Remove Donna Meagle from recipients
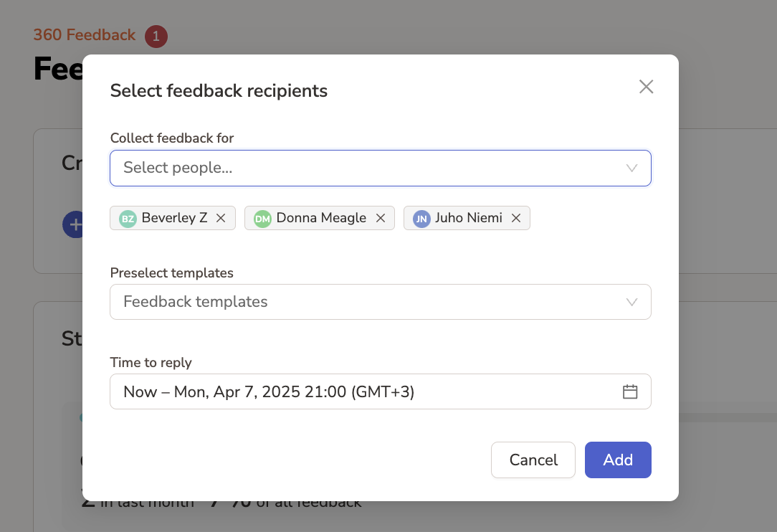This screenshot has height=532, width=777. click(381, 218)
